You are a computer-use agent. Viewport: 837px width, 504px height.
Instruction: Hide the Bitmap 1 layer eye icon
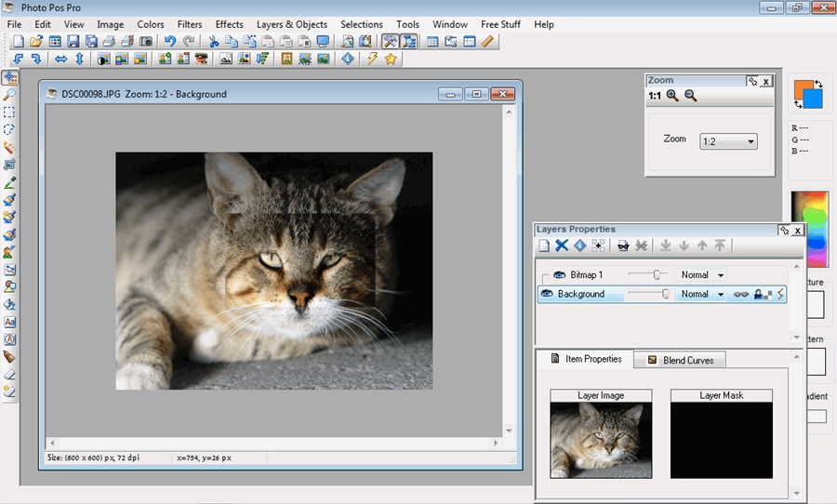(x=560, y=274)
